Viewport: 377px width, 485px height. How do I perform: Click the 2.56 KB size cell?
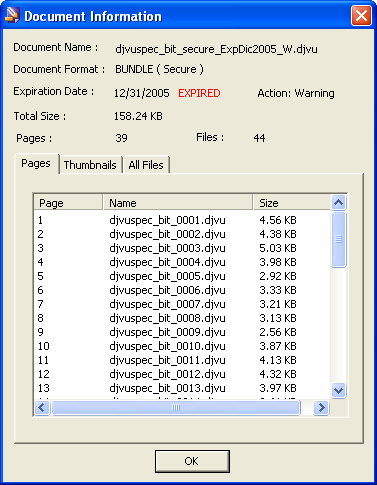tap(278, 332)
